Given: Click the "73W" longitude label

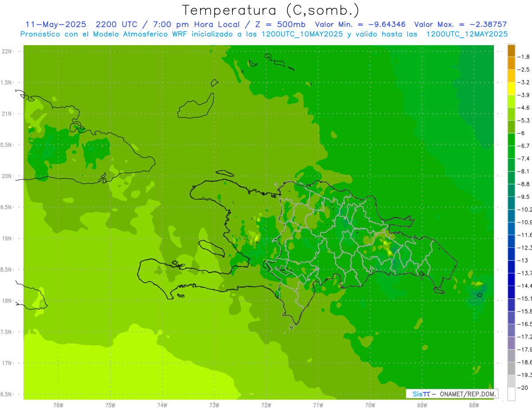Looking at the screenshot, I should click(x=214, y=404).
